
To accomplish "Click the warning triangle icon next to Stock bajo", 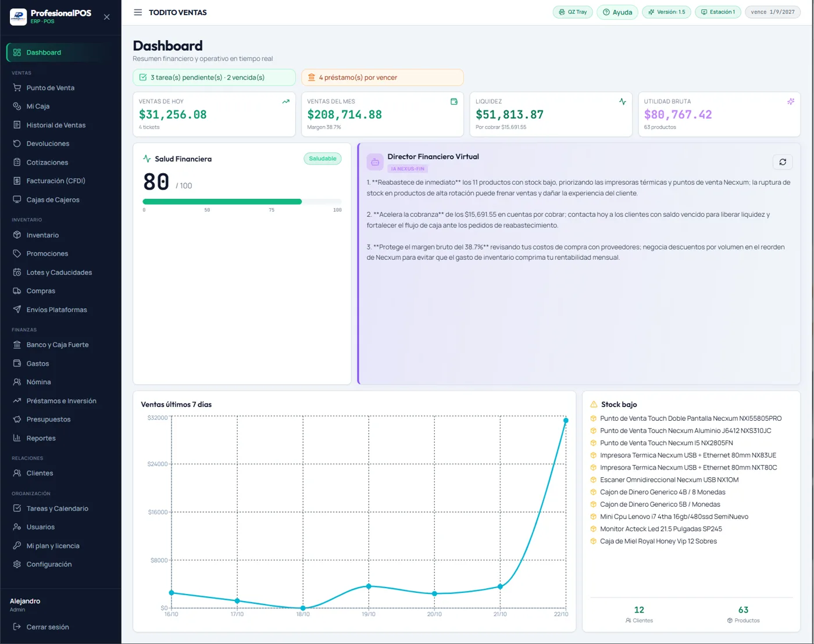I will pyautogui.click(x=594, y=405).
